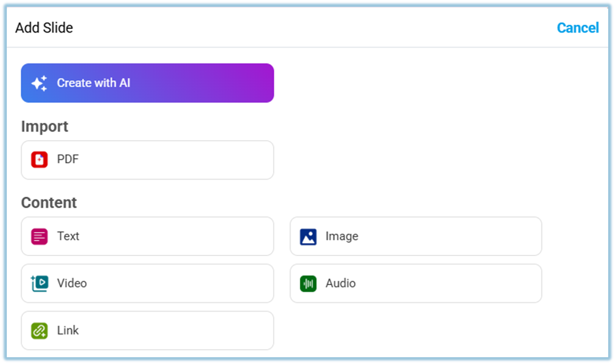The height and width of the screenshot is (364, 615).
Task: Click the sparkle icon on Create with AI
Action: 39,83
